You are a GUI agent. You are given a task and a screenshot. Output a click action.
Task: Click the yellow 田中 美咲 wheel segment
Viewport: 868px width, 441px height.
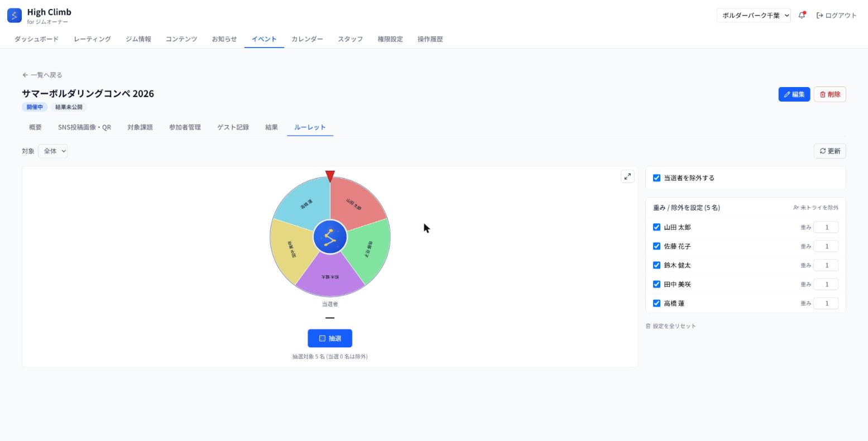(x=291, y=250)
